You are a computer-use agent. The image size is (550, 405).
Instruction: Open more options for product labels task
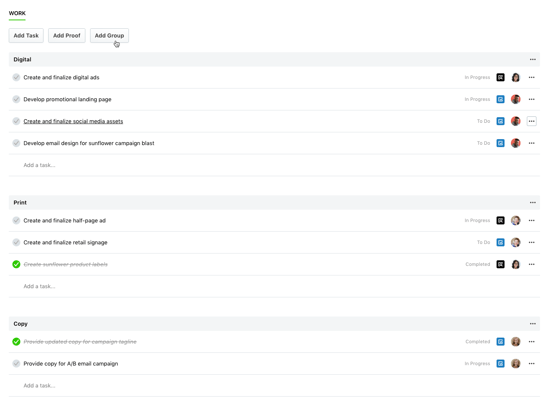pos(532,264)
